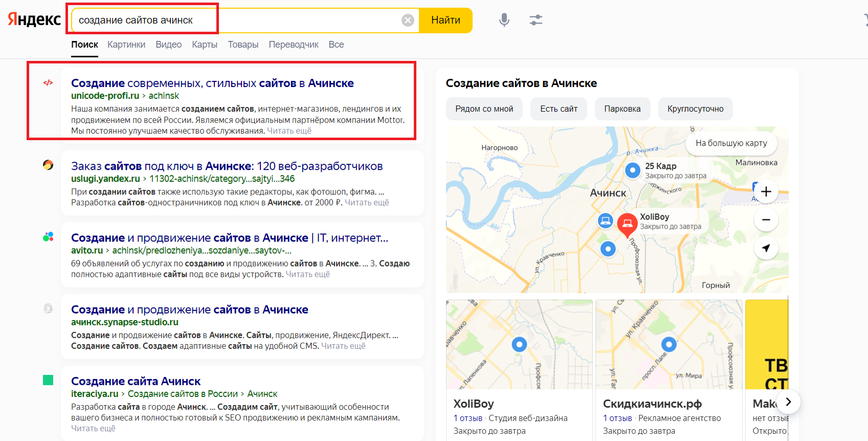
Task: Click the XoliBoy label on the map
Action: [x=655, y=217]
